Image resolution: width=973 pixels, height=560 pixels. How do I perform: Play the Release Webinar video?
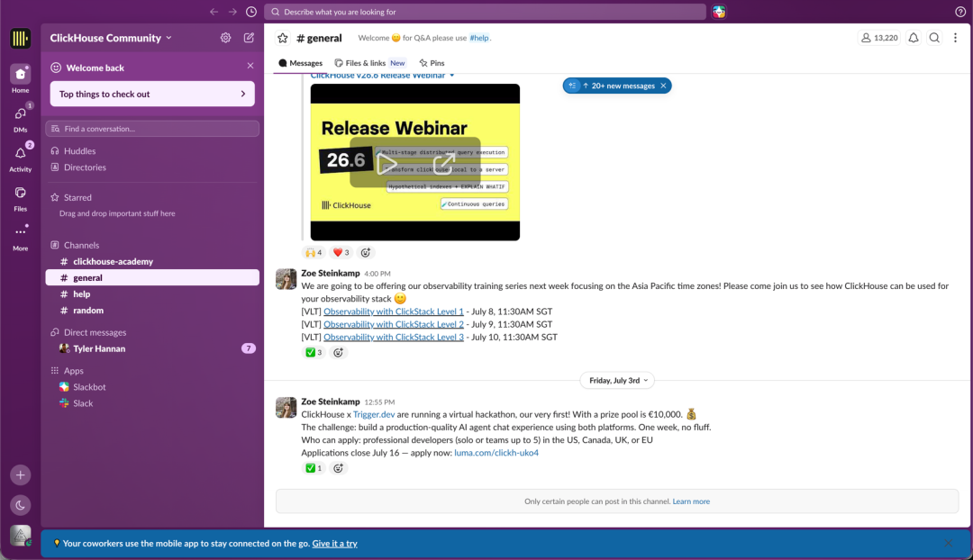(x=386, y=164)
